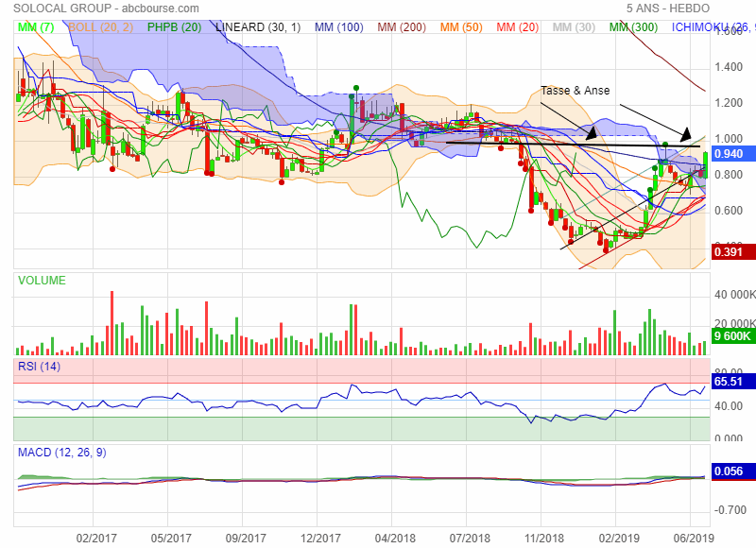Click the green dot marker above March 2018 candle

click(x=356, y=88)
